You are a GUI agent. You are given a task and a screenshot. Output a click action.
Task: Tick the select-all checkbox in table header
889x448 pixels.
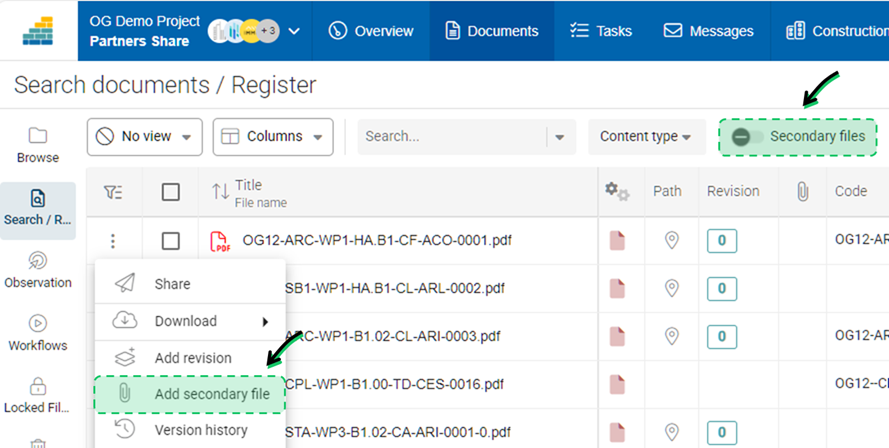[x=171, y=192]
